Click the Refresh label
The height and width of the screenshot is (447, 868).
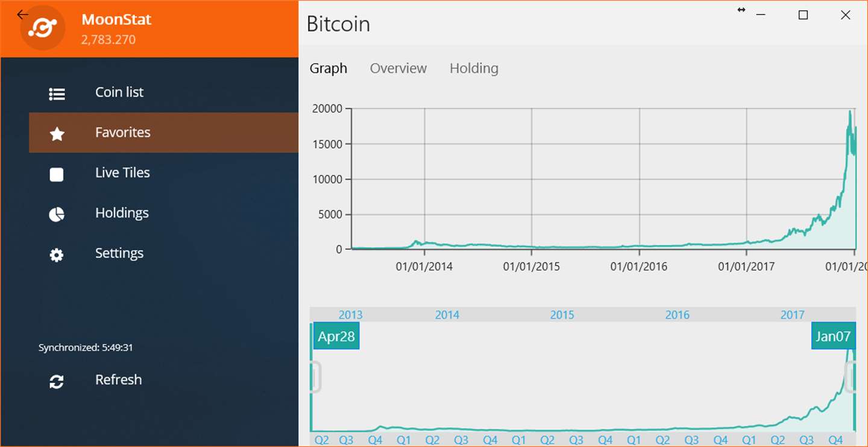118,379
